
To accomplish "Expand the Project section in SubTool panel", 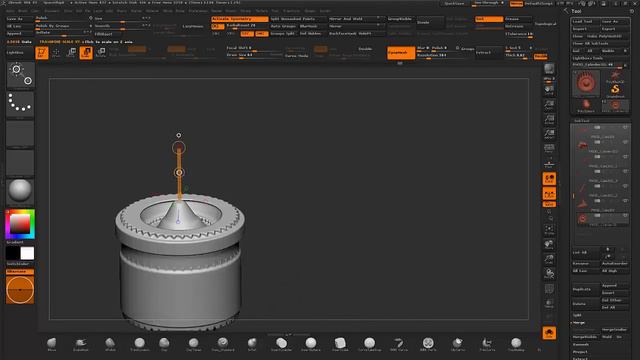I will (x=580, y=352).
